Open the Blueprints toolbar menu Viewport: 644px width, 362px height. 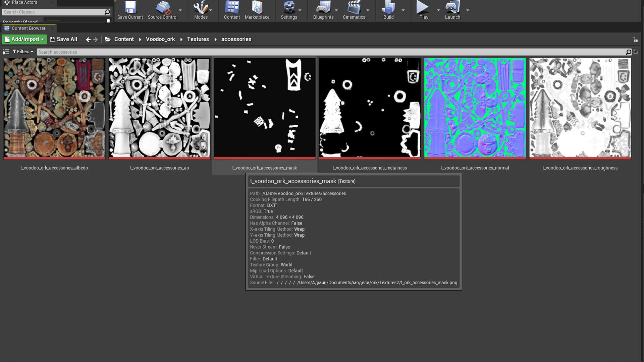click(323, 10)
